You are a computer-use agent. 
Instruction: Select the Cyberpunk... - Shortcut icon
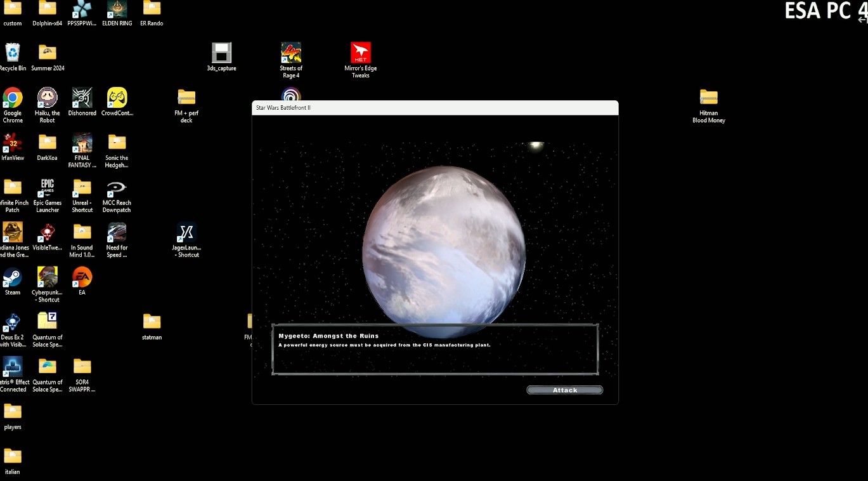pos(48,277)
